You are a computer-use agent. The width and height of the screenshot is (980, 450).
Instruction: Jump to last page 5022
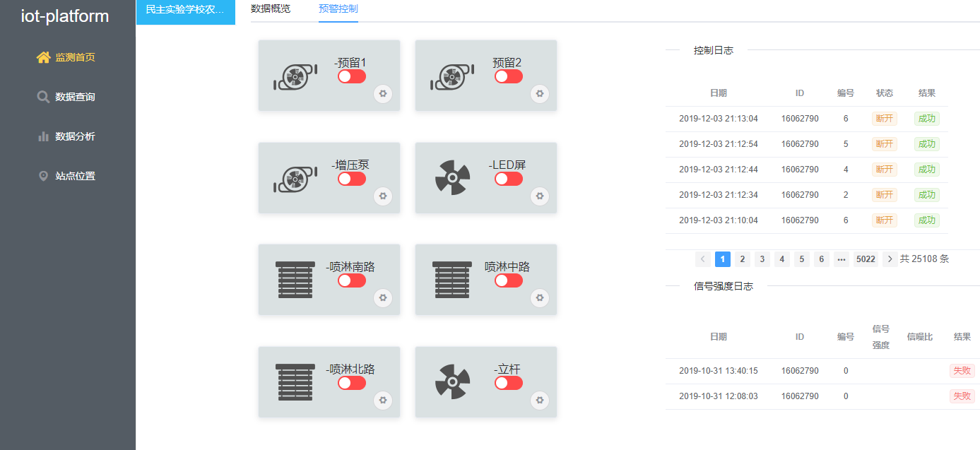point(866,259)
